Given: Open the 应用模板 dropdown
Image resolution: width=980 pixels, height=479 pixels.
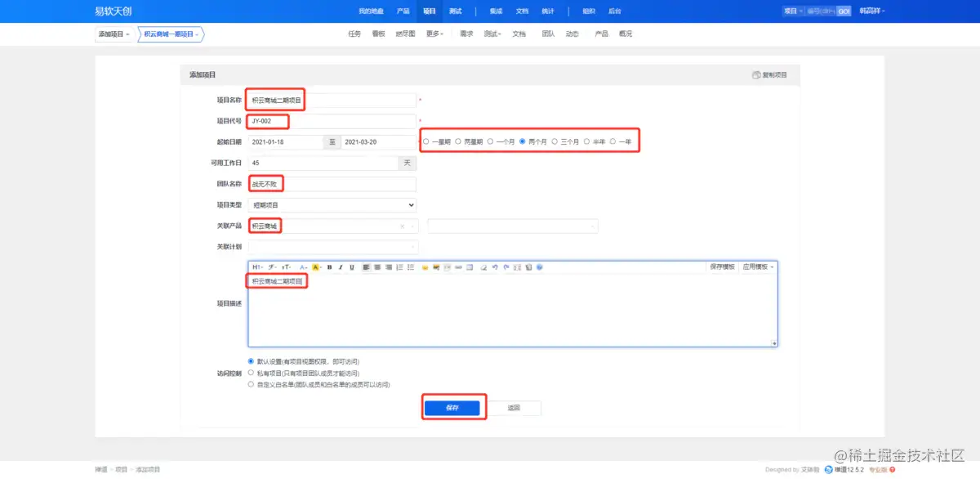Looking at the screenshot, I should click(758, 267).
